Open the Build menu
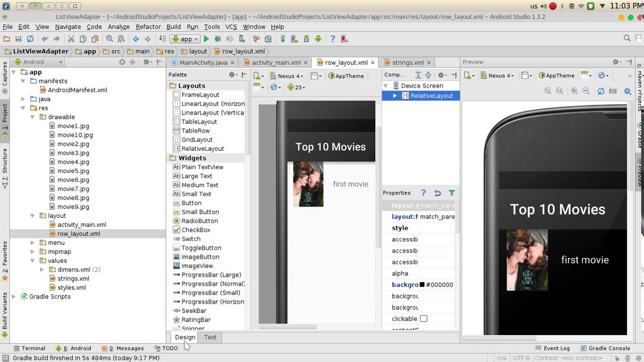Image resolution: width=644 pixels, height=362 pixels. click(x=173, y=27)
